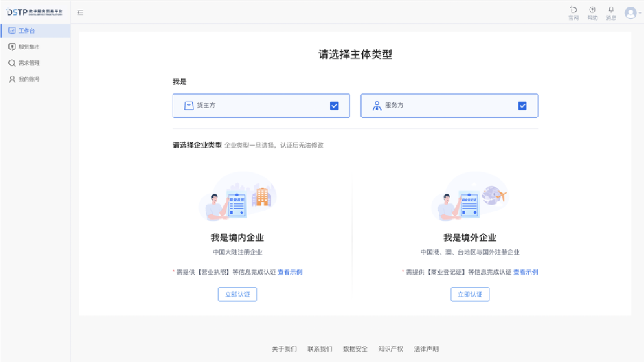Uncheck the 服务方 checkbox
Viewport: 644px width, 362px height.
[523, 105]
